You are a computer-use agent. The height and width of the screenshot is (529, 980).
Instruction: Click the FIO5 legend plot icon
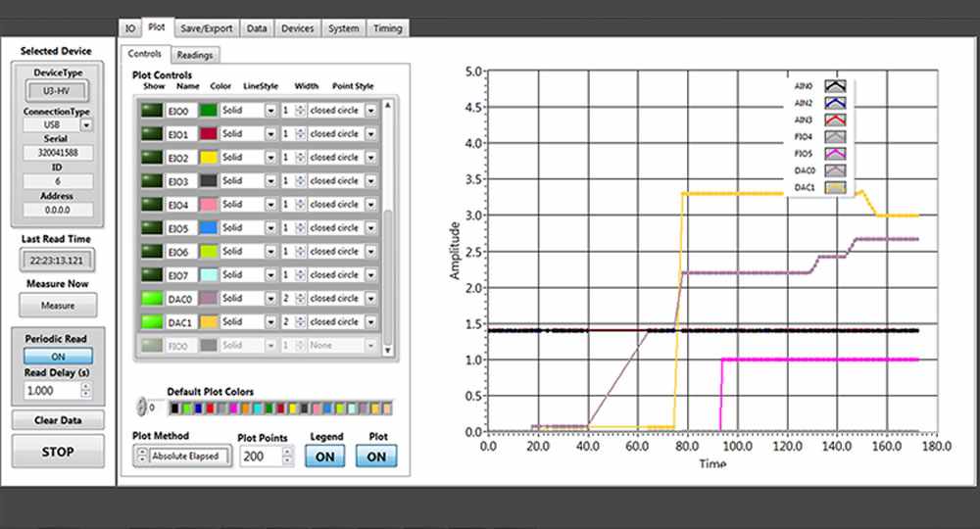[x=835, y=154]
